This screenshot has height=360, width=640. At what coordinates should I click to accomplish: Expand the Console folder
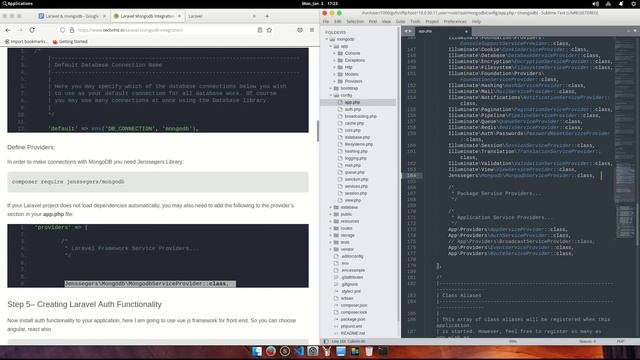[334, 53]
